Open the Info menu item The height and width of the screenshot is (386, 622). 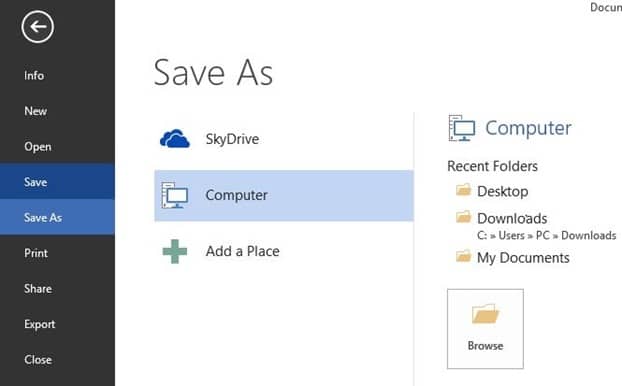34,75
